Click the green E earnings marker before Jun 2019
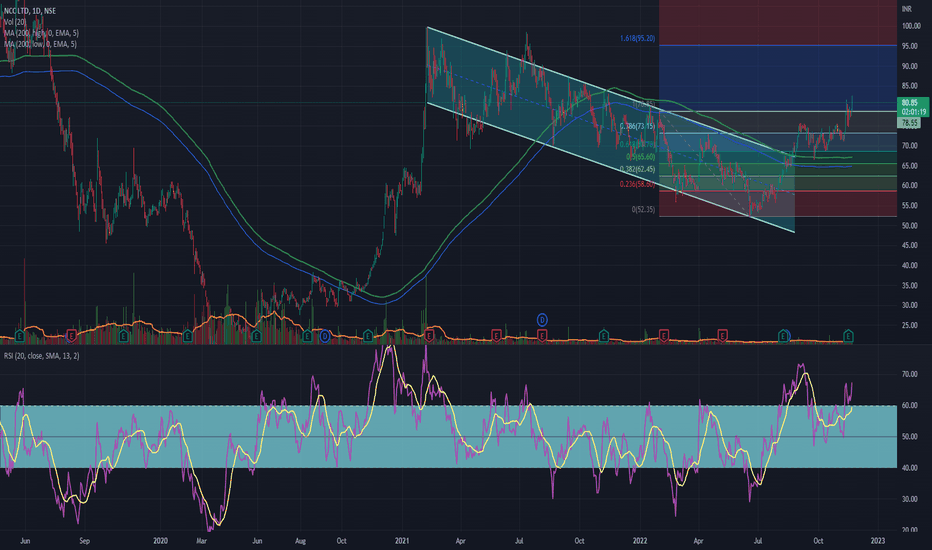 (20, 336)
